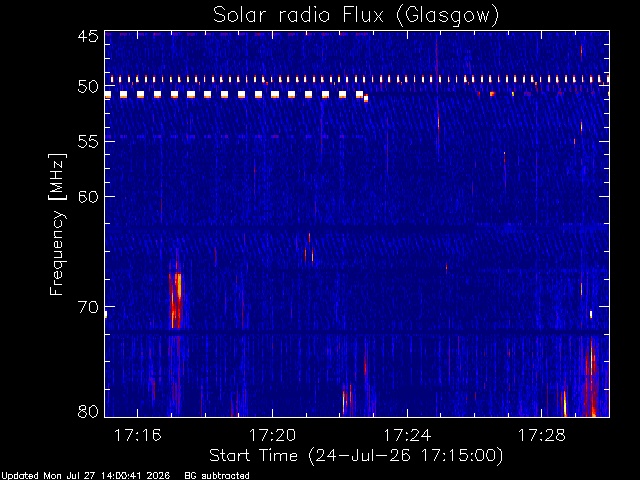Viewport: 640px width, 480px height.
Task: Click the 45 MHz frequency axis label
Action: tap(88, 36)
